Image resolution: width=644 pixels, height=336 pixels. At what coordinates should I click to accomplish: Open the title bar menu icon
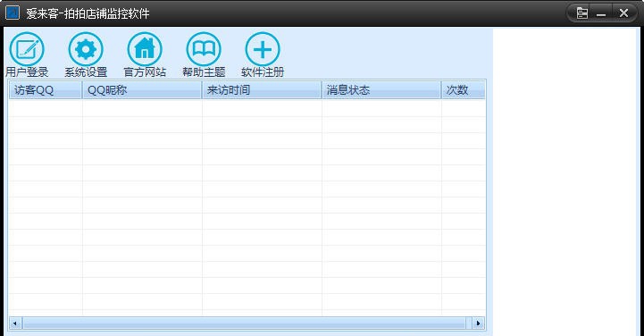click(x=582, y=13)
